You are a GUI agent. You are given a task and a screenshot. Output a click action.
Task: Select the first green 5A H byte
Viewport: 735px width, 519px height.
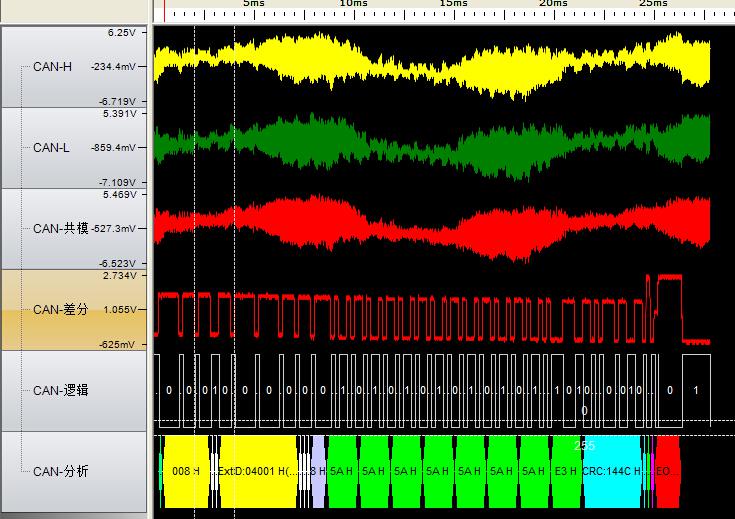point(343,471)
